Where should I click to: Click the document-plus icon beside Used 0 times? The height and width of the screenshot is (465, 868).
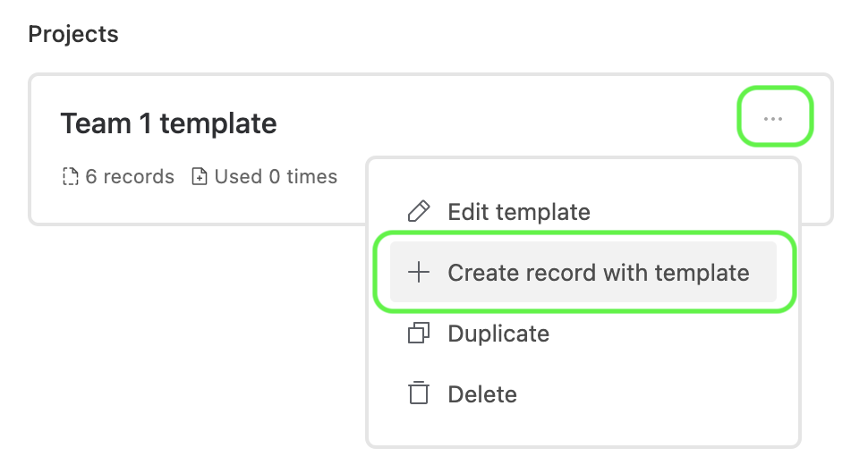(x=200, y=177)
